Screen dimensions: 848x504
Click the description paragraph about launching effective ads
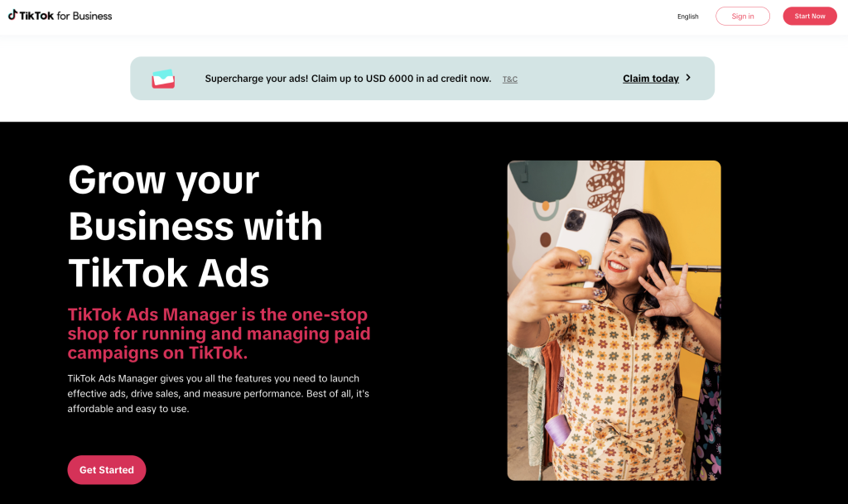click(x=219, y=394)
